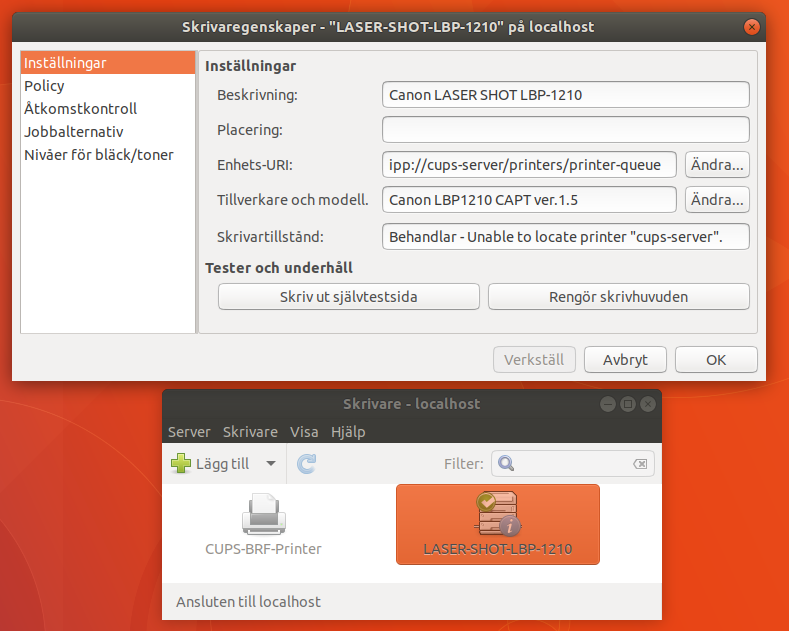Click the Inställningar heading text

pos(251,66)
